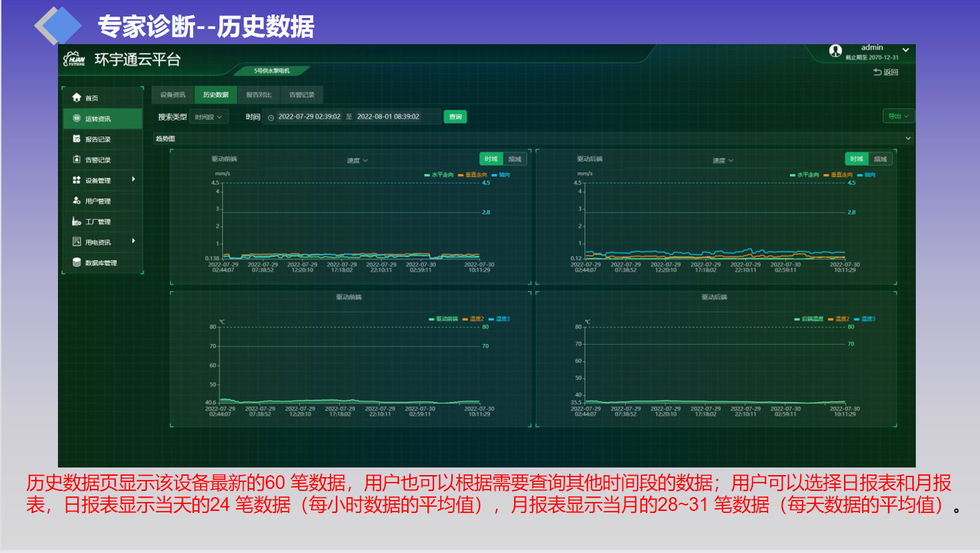Expand the 设备管理 submenu arrow
Viewport: 980px width, 553px height.
pos(133,180)
